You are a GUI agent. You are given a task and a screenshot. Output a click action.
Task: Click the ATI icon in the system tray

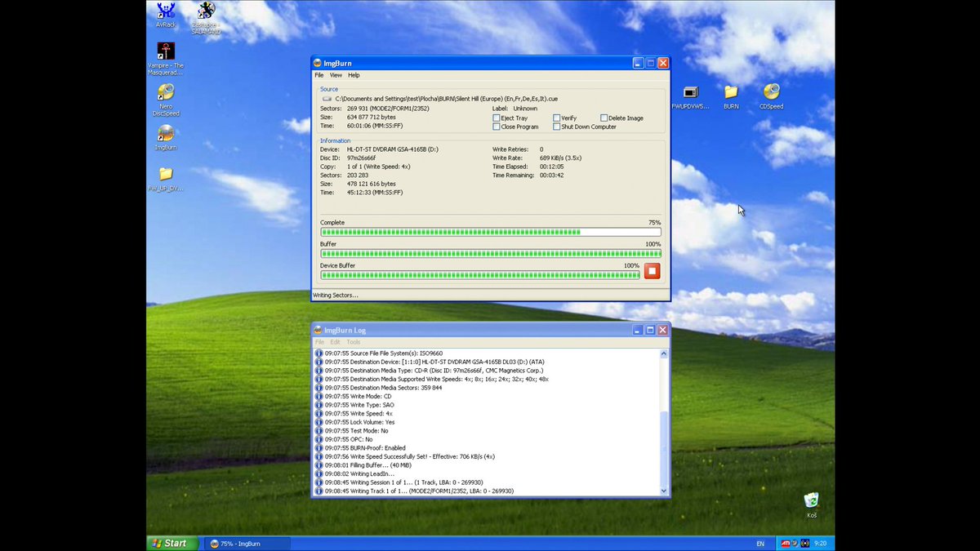[786, 543]
